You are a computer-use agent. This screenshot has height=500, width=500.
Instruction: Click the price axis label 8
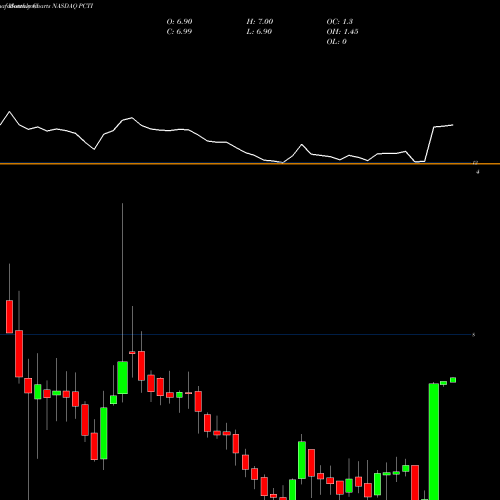[x=474, y=335]
